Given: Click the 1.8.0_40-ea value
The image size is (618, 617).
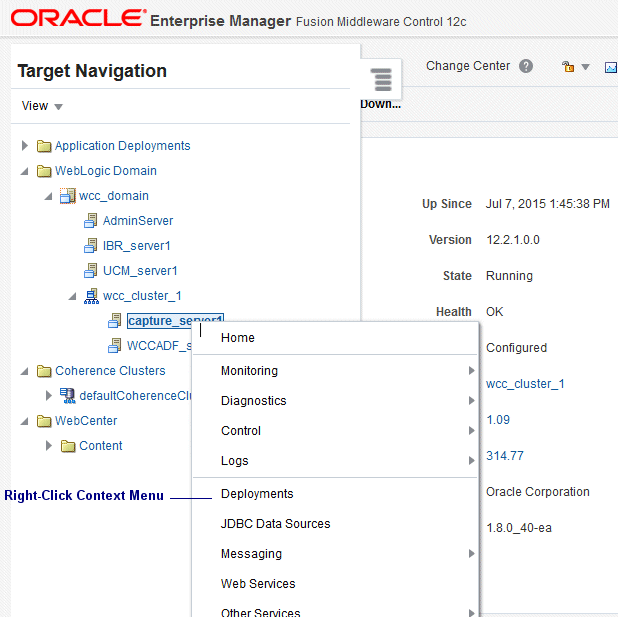Looking at the screenshot, I should click(x=519, y=528).
